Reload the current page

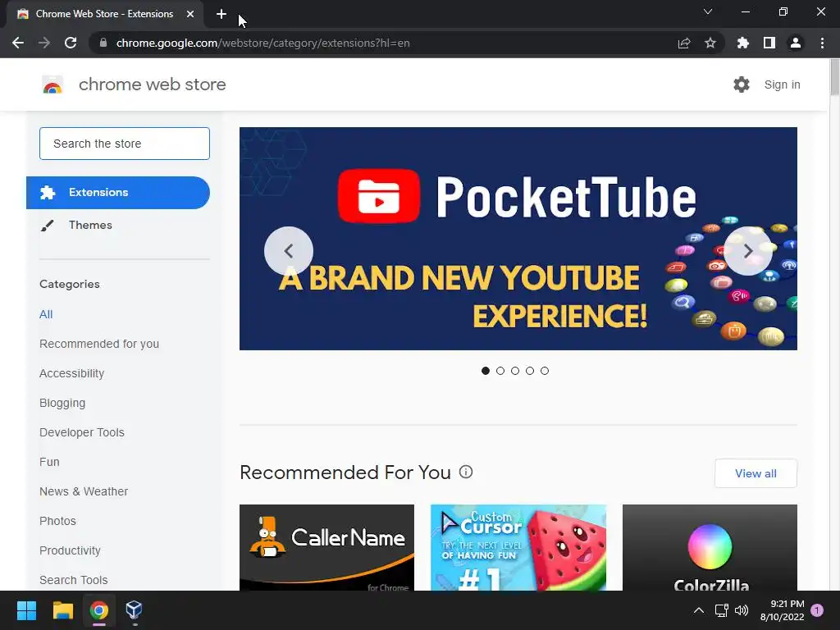(71, 43)
